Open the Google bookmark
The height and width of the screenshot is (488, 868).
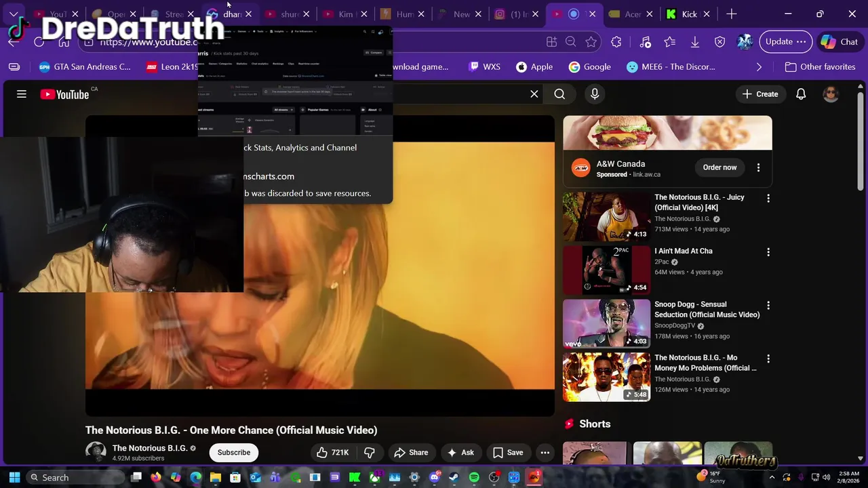[x=589, y=66]
